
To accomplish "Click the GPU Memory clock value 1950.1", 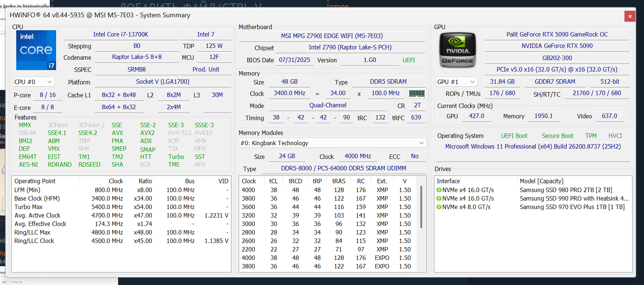I will 544,116.
